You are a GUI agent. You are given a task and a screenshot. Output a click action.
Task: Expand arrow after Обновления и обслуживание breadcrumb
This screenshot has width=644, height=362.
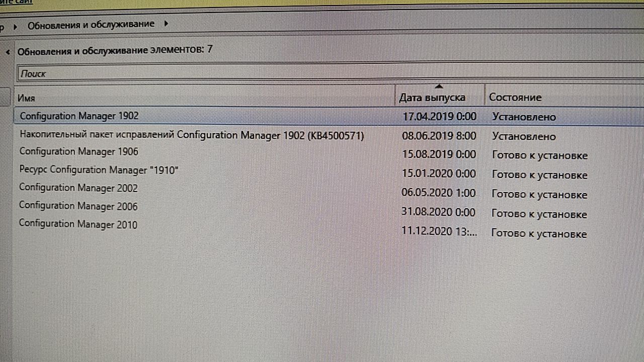point(166,24)
